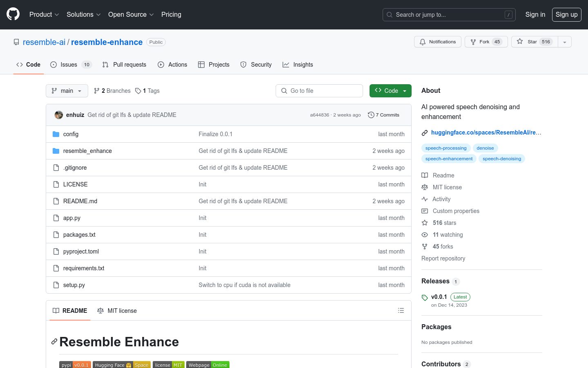588x368 pixels.
Task: Focus the Search or jump to field
Action: pyautogui.click(x=449, y=15)
